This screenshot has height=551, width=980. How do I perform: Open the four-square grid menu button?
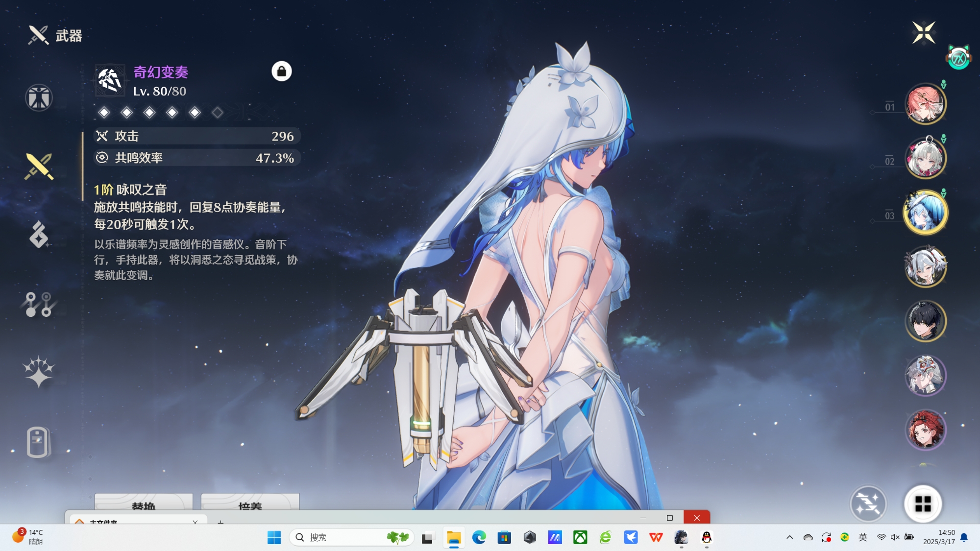(923, 503)
